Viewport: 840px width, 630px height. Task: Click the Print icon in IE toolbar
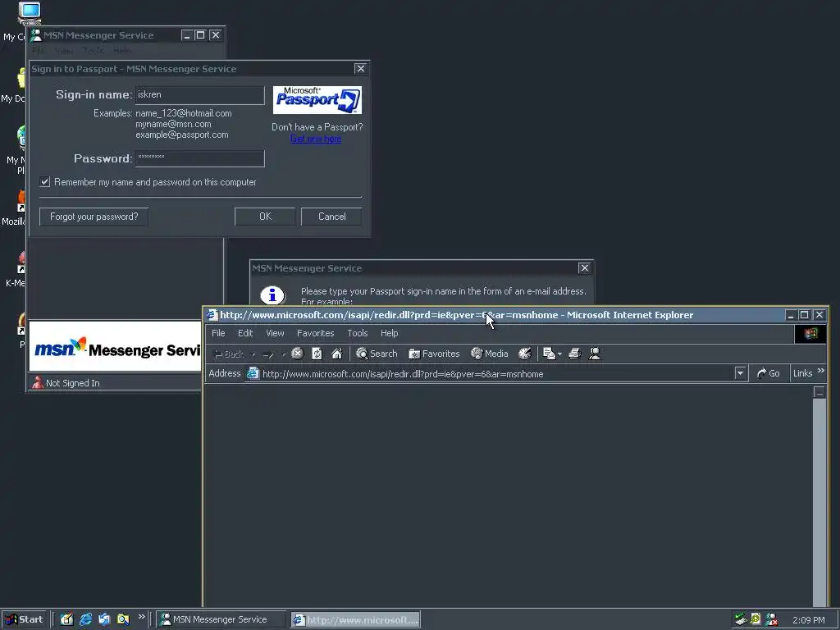tap(574, 354)
